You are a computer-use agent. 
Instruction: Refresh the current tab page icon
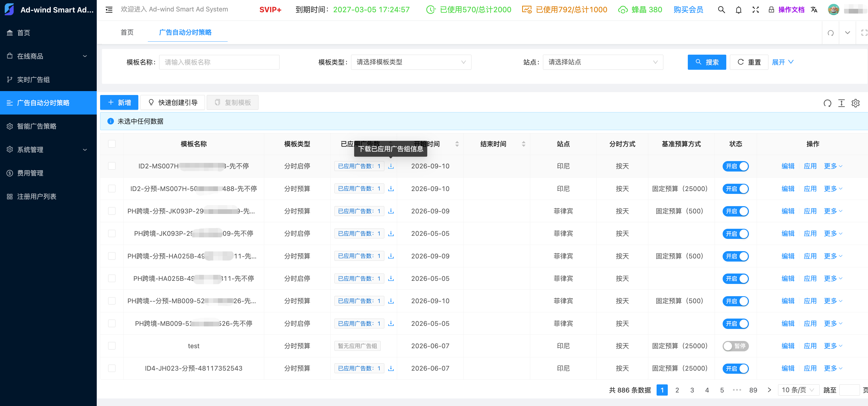tap(831, 33)
